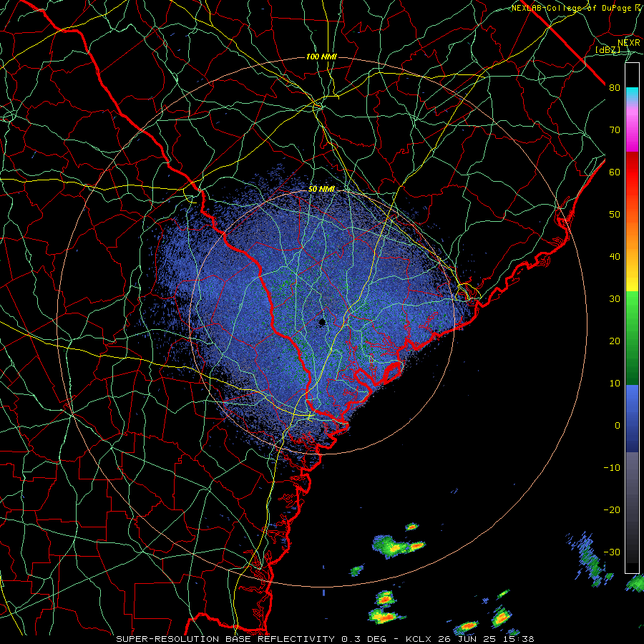
Task: Click the -10 value on the color scale
Action: click(x=612, y=468)
